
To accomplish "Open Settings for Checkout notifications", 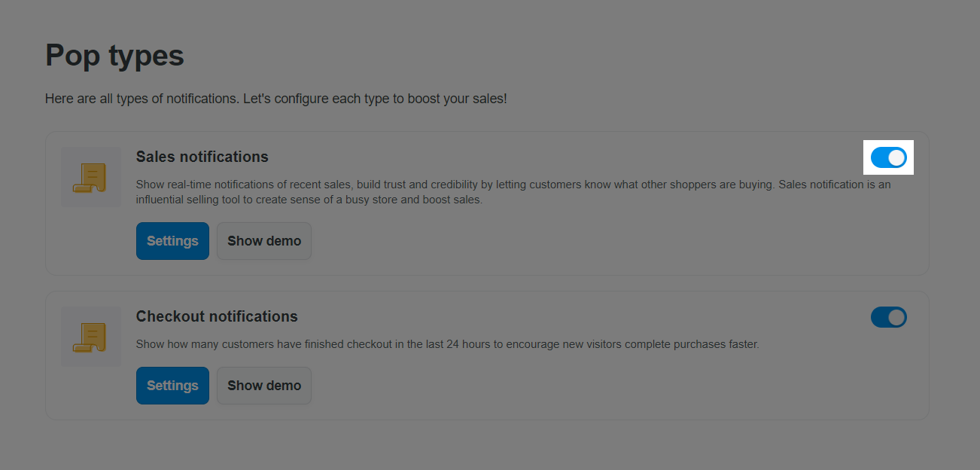I will [172, 386].
